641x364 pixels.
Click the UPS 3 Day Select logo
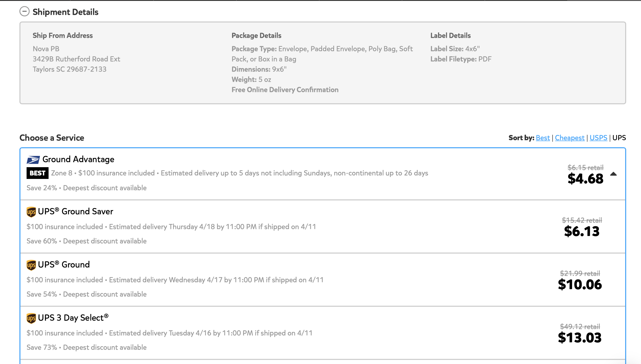coord(31,318)
